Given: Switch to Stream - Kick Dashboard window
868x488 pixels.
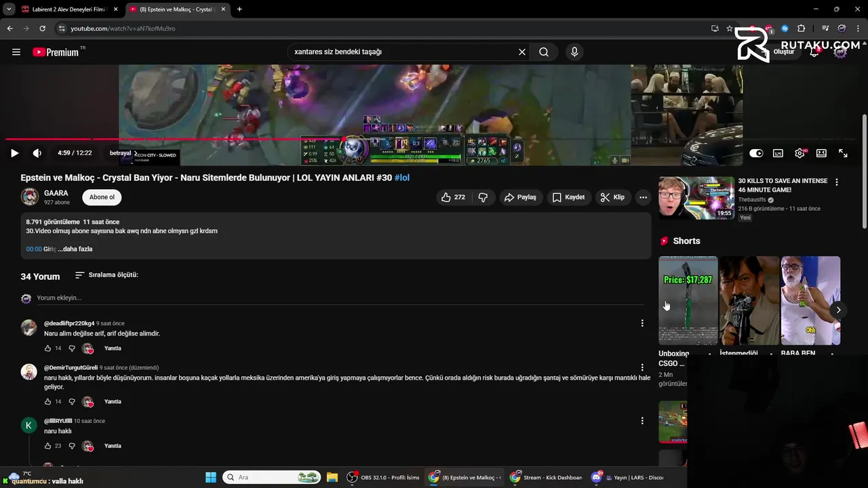Looking at the screenshot, I should [547, 477].
